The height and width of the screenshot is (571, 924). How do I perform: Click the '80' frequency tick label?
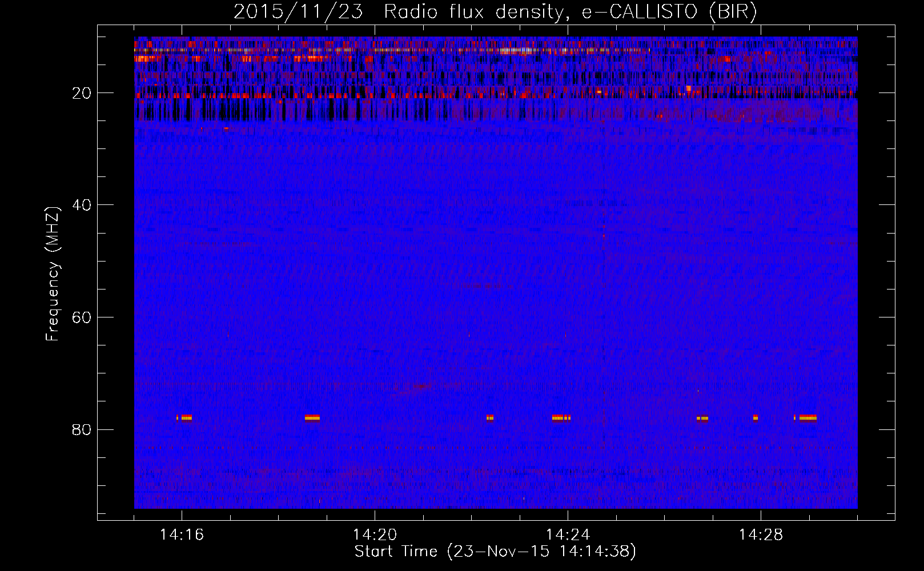pos(82,429)
